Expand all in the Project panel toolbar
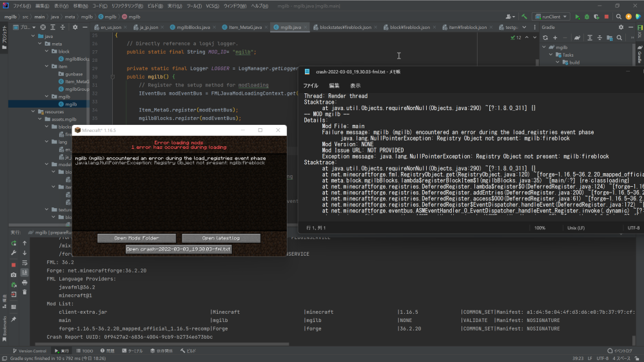 (53, 27)
